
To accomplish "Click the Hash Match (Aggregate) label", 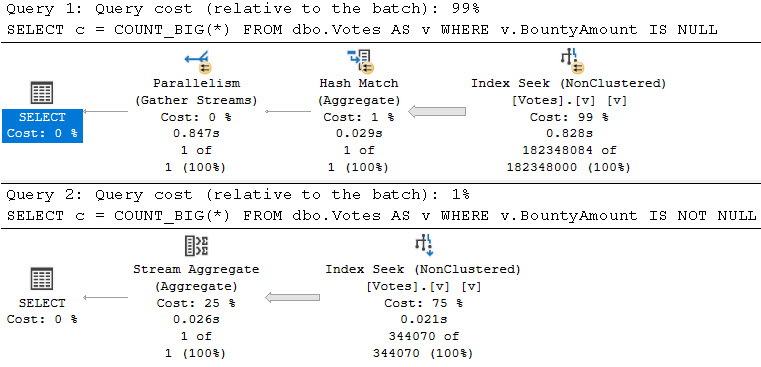I will point(359,92).
